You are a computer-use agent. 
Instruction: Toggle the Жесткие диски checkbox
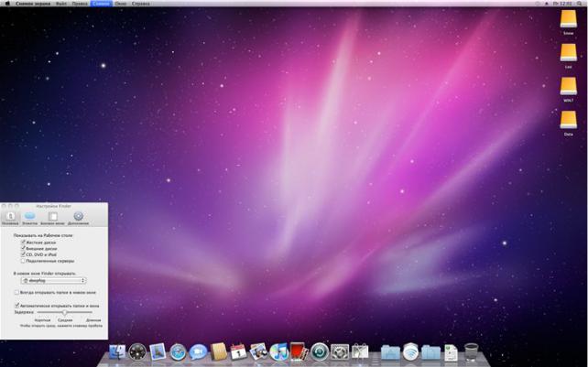23,243
